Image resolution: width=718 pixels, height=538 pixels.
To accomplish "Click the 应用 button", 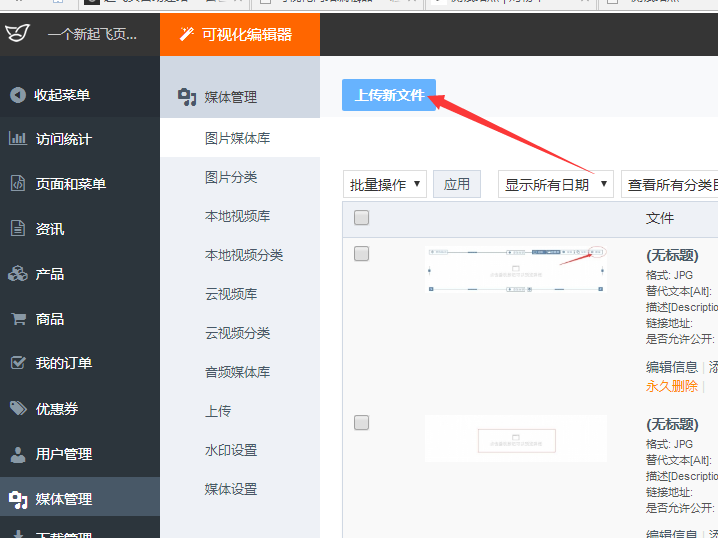I will pyautogui.click(x=457, y=184).
